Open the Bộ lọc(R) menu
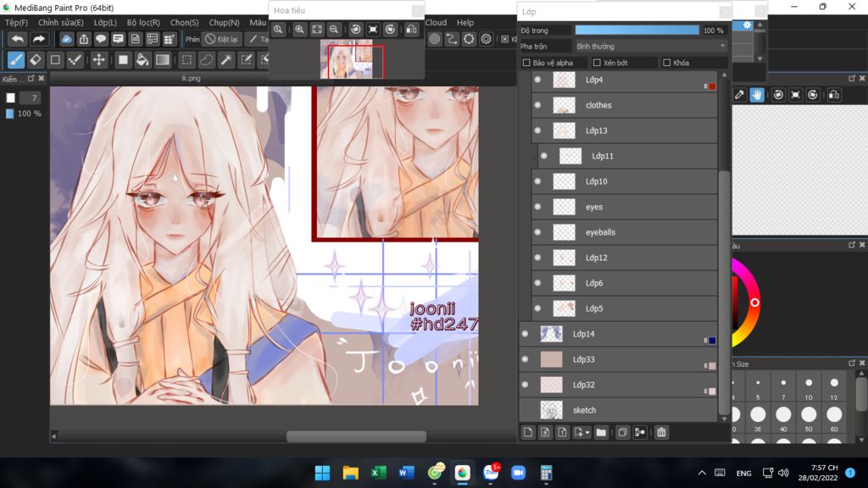This screenshot has width=868, height=488. [x=144, y=23]
